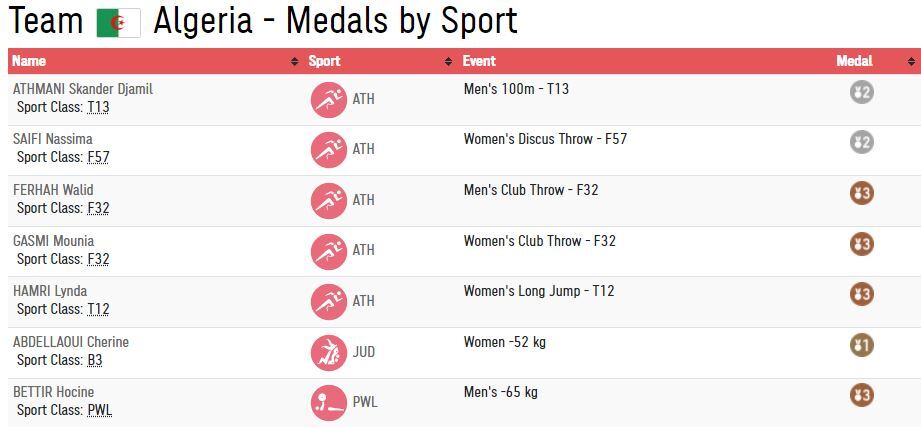
Task: Click the judo sport icon
Action: 328,352
